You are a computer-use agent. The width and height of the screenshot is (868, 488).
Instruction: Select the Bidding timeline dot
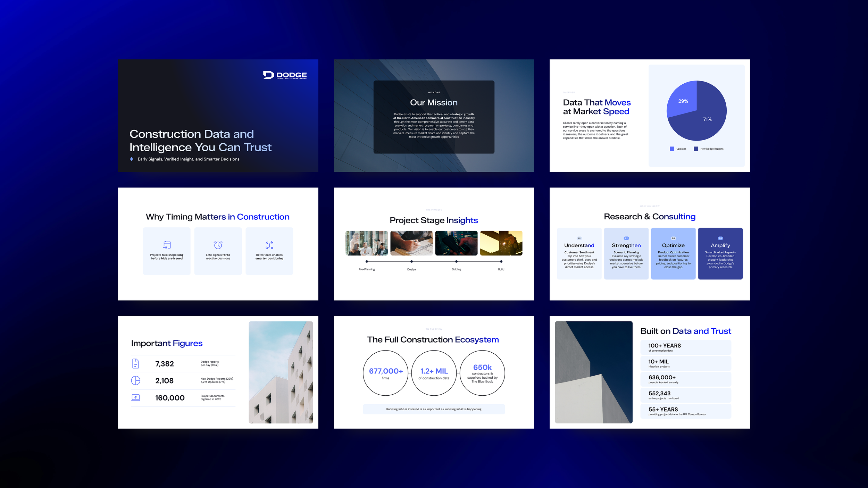(x=456, y=261)
